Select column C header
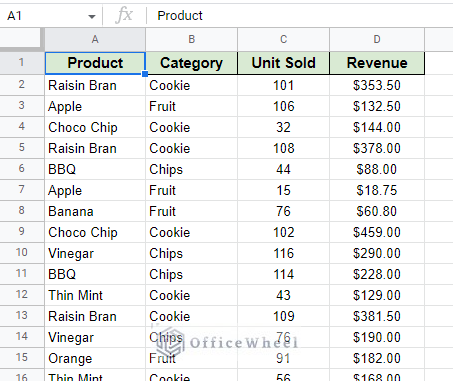453x381 pixels. point(283,39)
